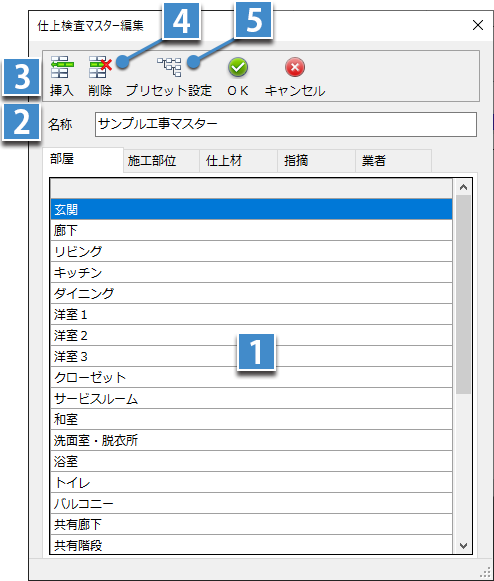Select the リビング row
This screenshot has height=581, width=494.
coord(251,251)
